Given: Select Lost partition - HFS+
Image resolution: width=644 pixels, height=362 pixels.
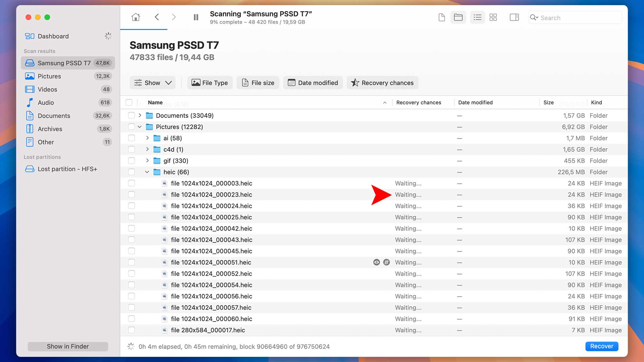Looking at the screenshot, I should [x=68, y=169].
